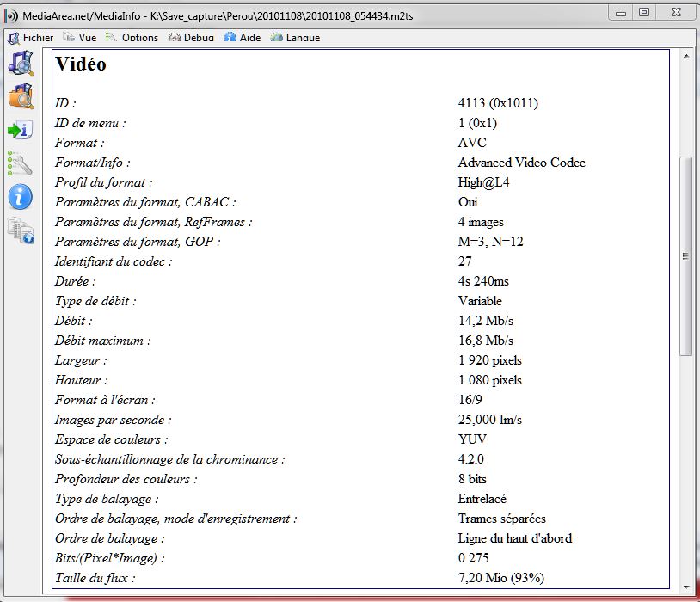Open Preferences via the wrench sidebar icon
The height and width of the screenshot is (602, 700).
[x=20, y=163]
